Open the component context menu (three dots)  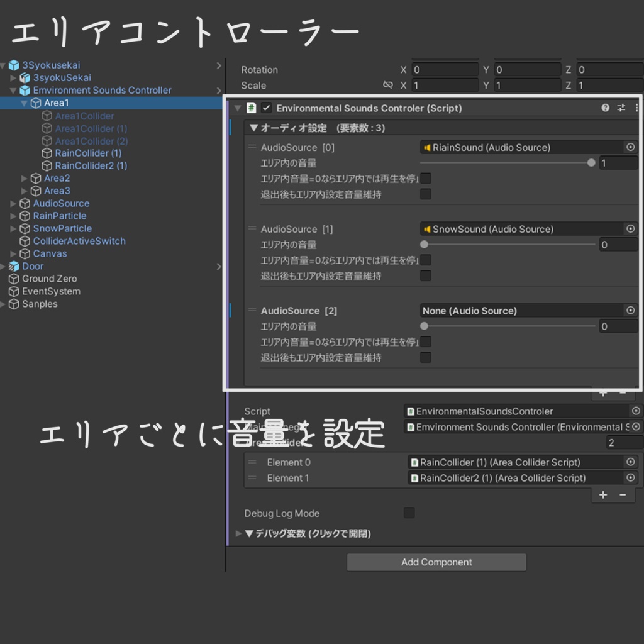636,108
